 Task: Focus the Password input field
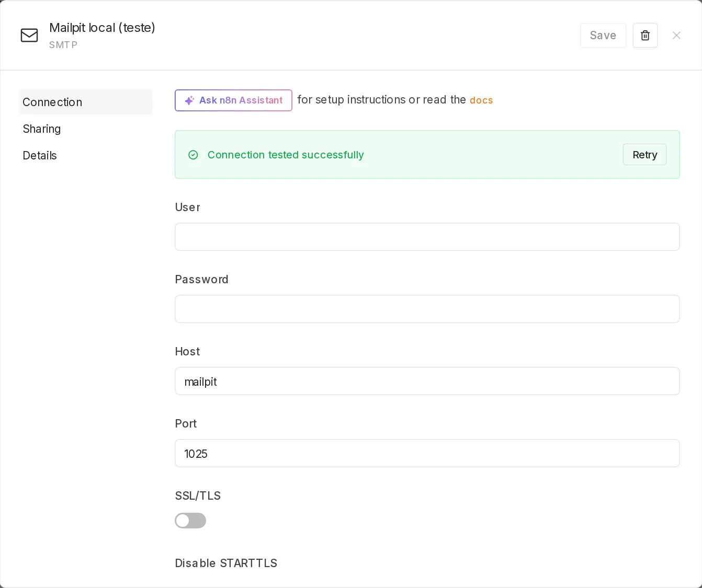[427, 309]
